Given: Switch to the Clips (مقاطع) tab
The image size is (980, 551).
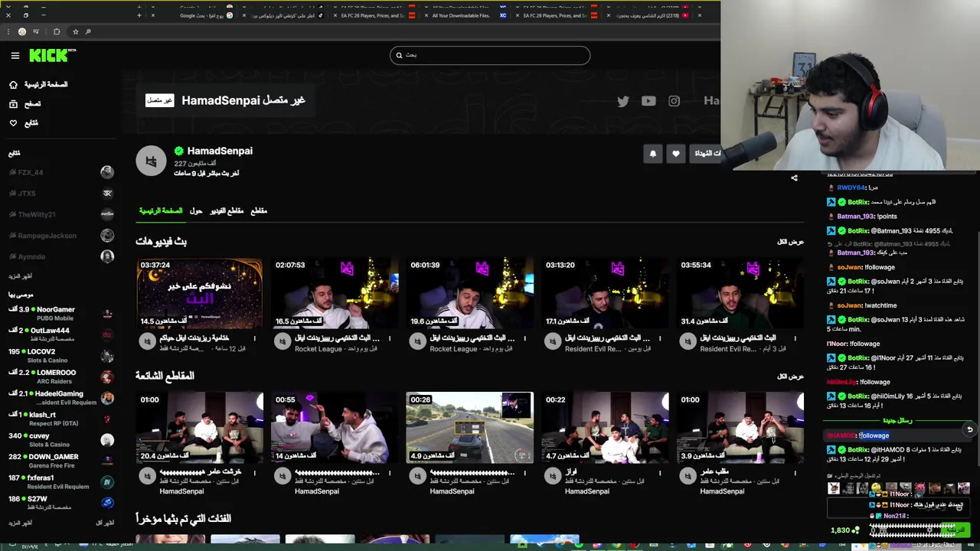Looking at the screenshot, I should pyautogui.click(x=259, y=210).
